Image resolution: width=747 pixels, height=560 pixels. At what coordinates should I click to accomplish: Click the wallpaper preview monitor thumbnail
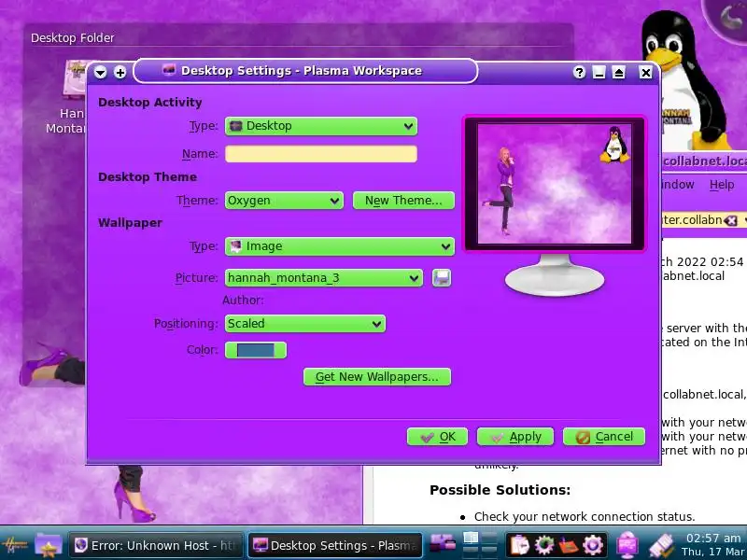(x=555, y=184)
